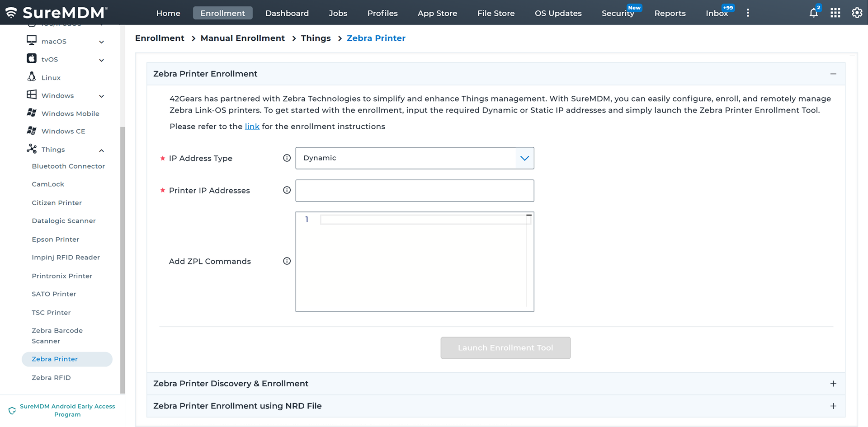868x427 pixels.
Task: Click the Windows logo icon in sidebar
Action: pos(32,95)
